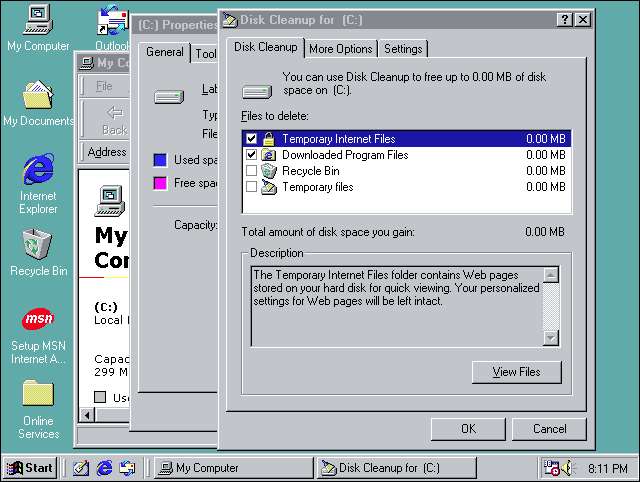Image resolution: width=640 pixels, height=482 pixels.
Task: Click description scrollbar down arrow
Action: (x=551, y=338)
